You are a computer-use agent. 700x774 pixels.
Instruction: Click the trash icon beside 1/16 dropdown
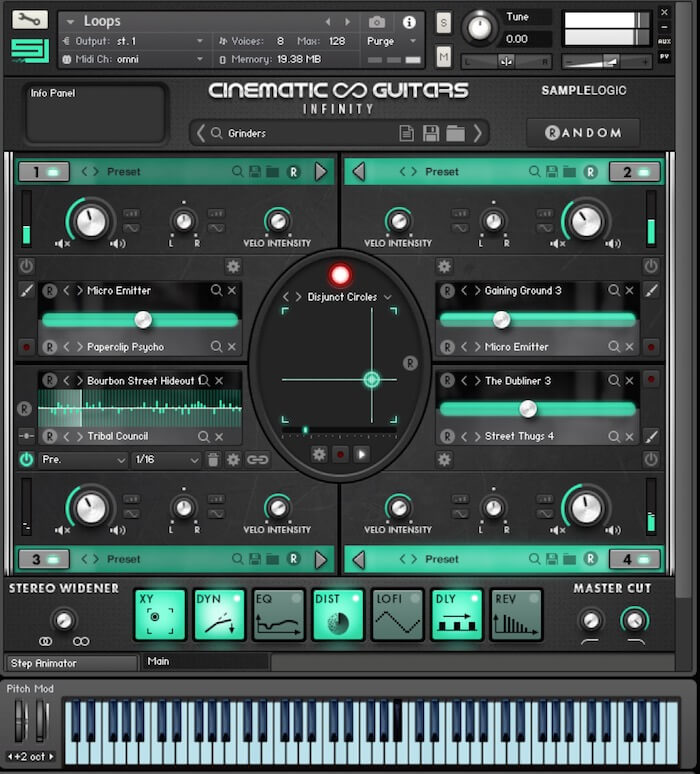pyautogui.click(x=213, y=460)
